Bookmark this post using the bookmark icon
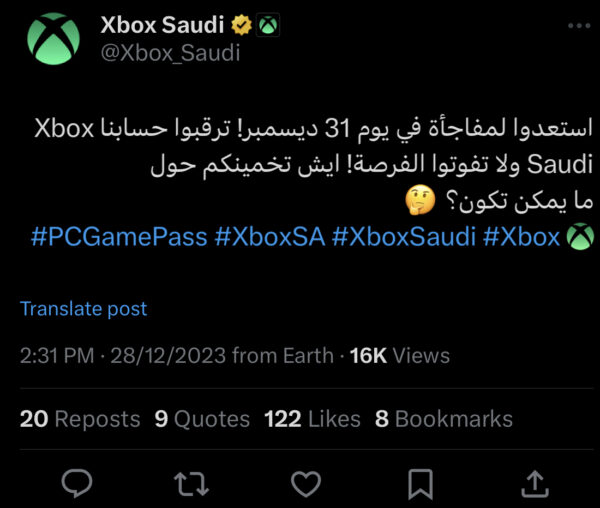 coord(421,484)
